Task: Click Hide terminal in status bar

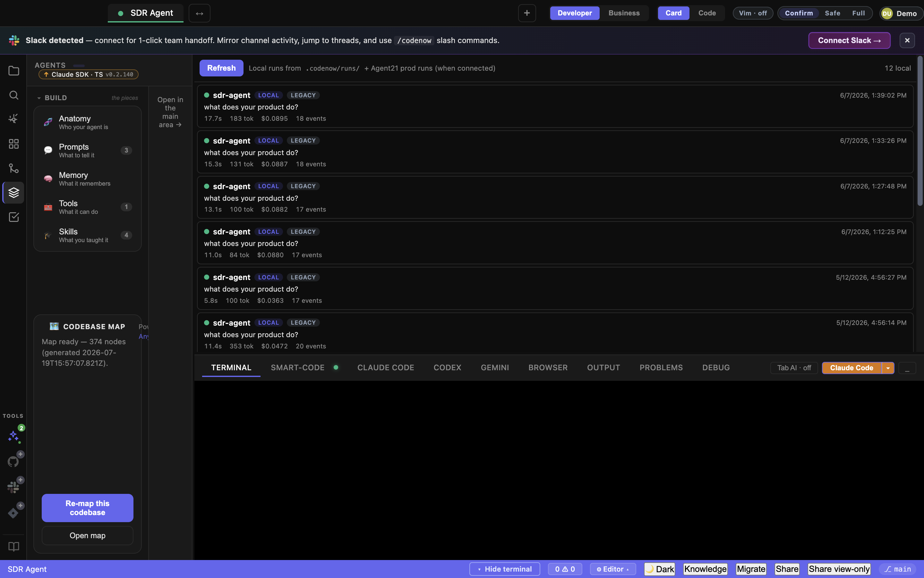Action: click(505, 569)
